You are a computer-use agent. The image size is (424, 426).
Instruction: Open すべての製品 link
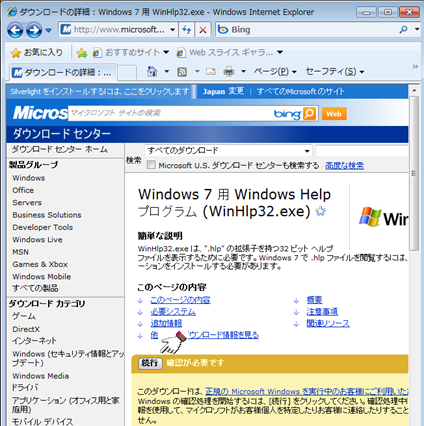point(35,288)
